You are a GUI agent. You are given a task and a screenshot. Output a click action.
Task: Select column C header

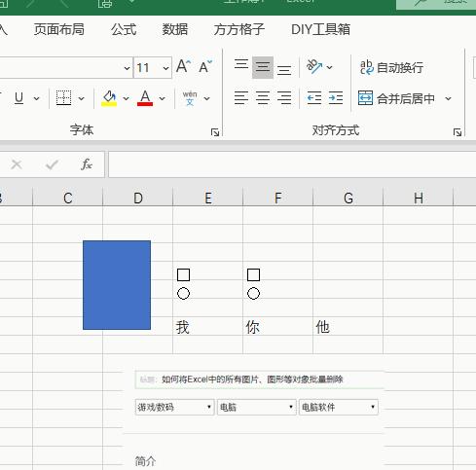[68, 198]
